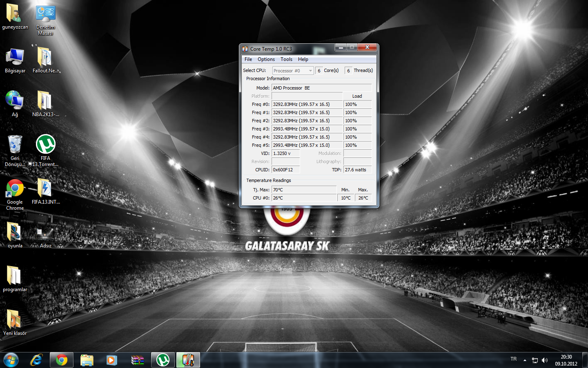Minimize the Core Temp window
The image size is (588, 368).
pyautogui.click(x=341, y=47)
